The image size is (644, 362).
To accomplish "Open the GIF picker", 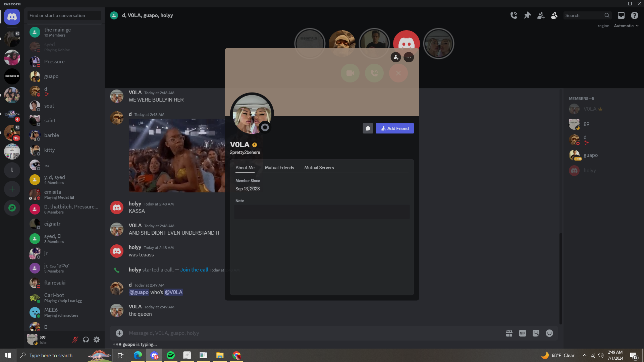I will 523,333.
